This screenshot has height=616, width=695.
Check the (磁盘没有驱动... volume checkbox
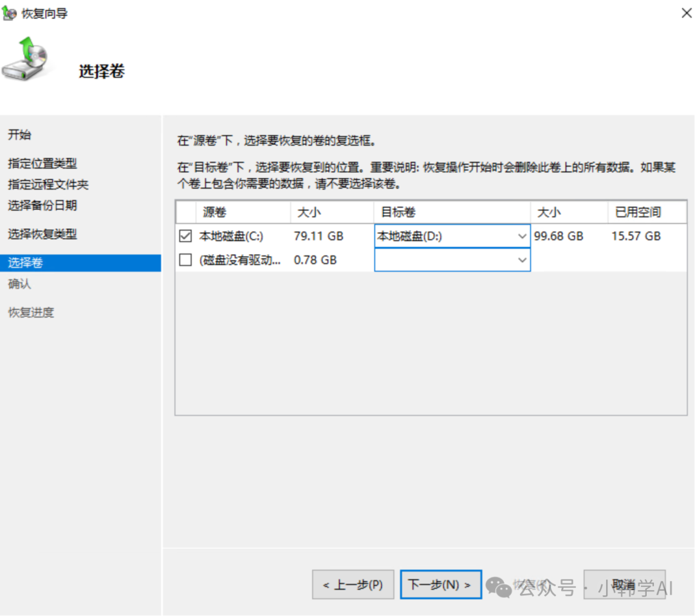185,260
